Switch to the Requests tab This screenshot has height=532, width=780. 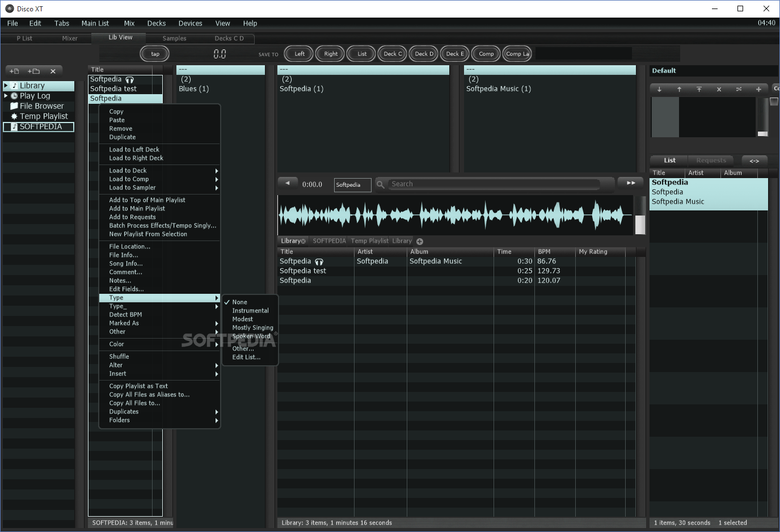711,161
